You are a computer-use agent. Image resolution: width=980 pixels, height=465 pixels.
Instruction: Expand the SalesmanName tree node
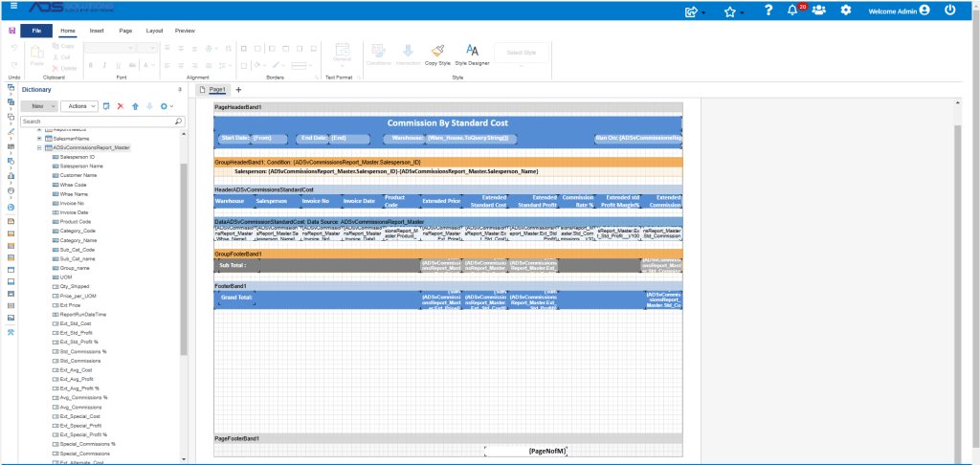(39, 138)
